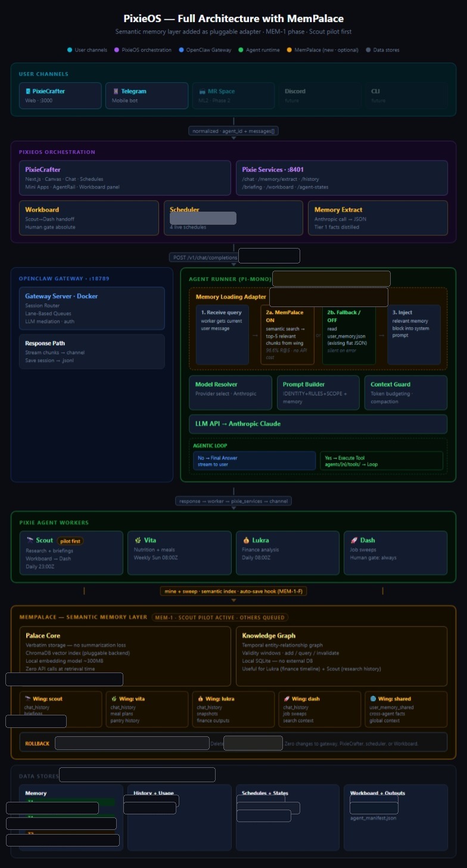Click the Scheduler card title
The width and height of the screenshot is (467, 868).
(x=185, y=209)
